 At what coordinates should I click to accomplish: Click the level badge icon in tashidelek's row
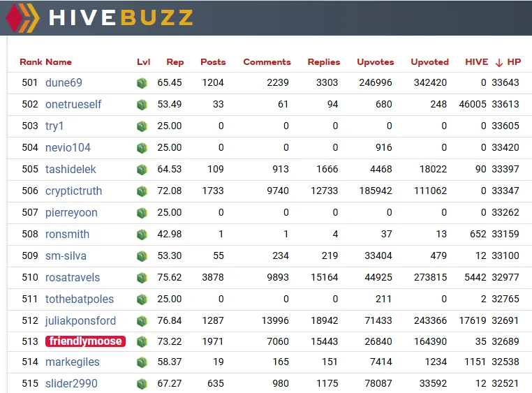pos(142,169)
